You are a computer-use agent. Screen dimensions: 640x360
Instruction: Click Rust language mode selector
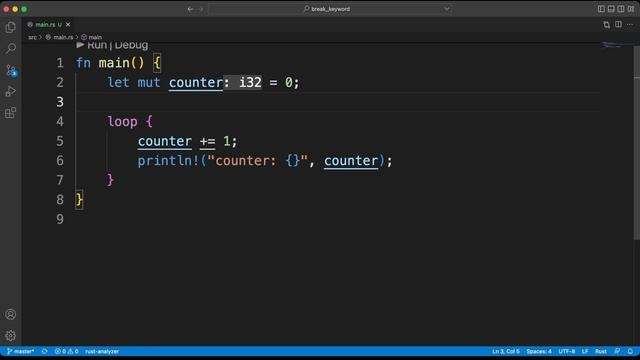(600, 351)
